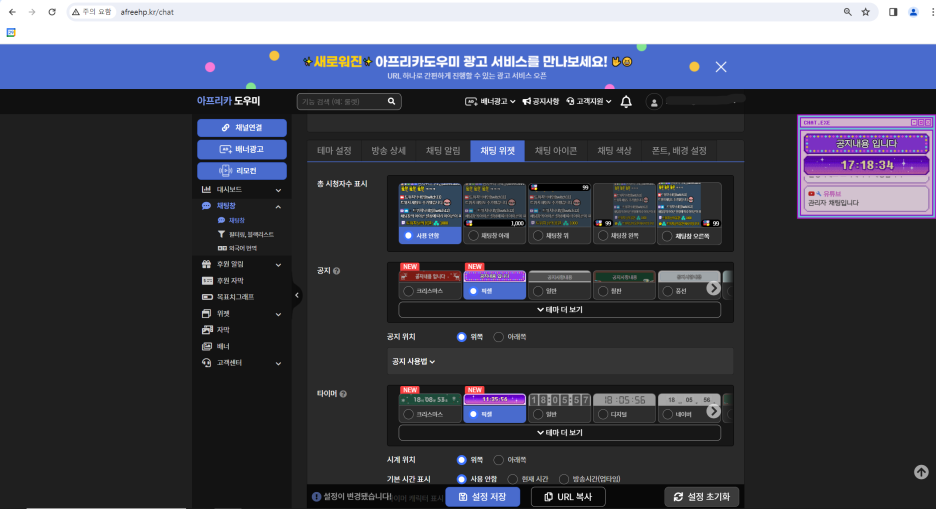Click the blue 배너광고 sidebar button
Screen dimensions: 936x509
tap(242, 149)
